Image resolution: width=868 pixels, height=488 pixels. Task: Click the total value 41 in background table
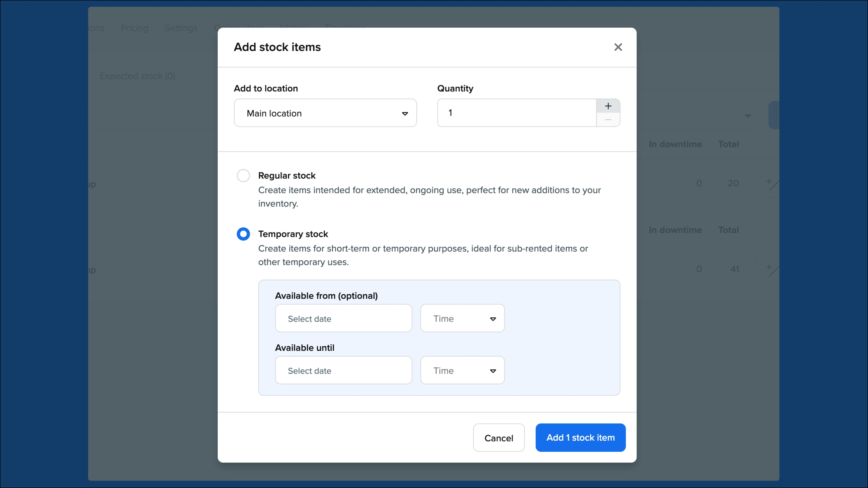(x=735, y=269)
